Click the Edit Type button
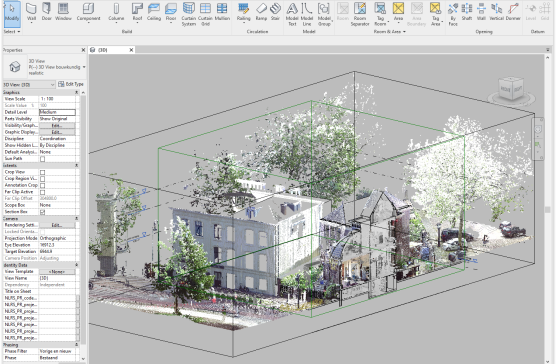Image resolution: width=556 pixels, height=364 pixels. (x=71, y=84)
